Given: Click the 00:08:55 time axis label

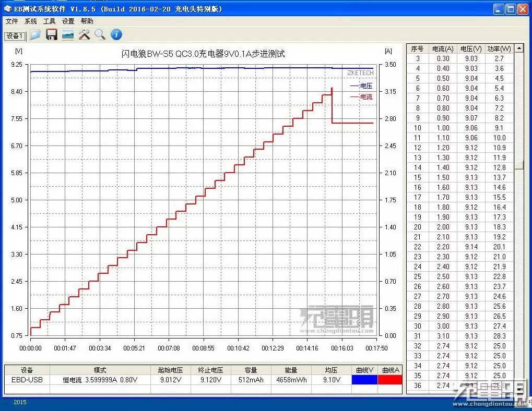Looking at the screenshot, I should click(x=203, y=348).
